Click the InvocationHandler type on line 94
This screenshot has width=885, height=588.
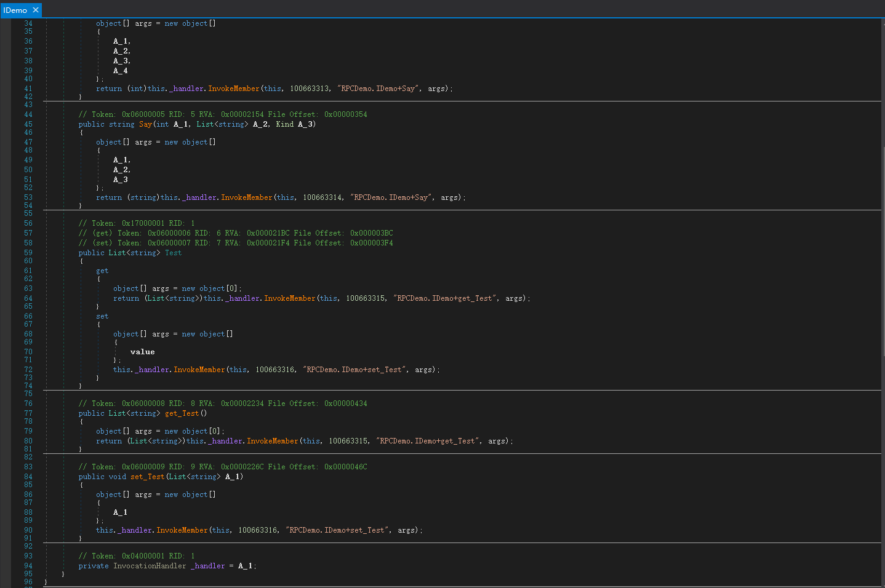tap(150, 566)
